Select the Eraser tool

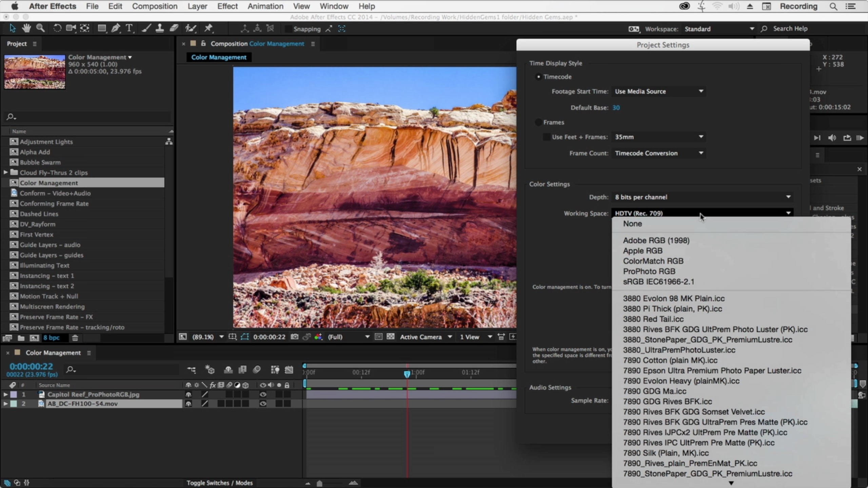point(174,28)
